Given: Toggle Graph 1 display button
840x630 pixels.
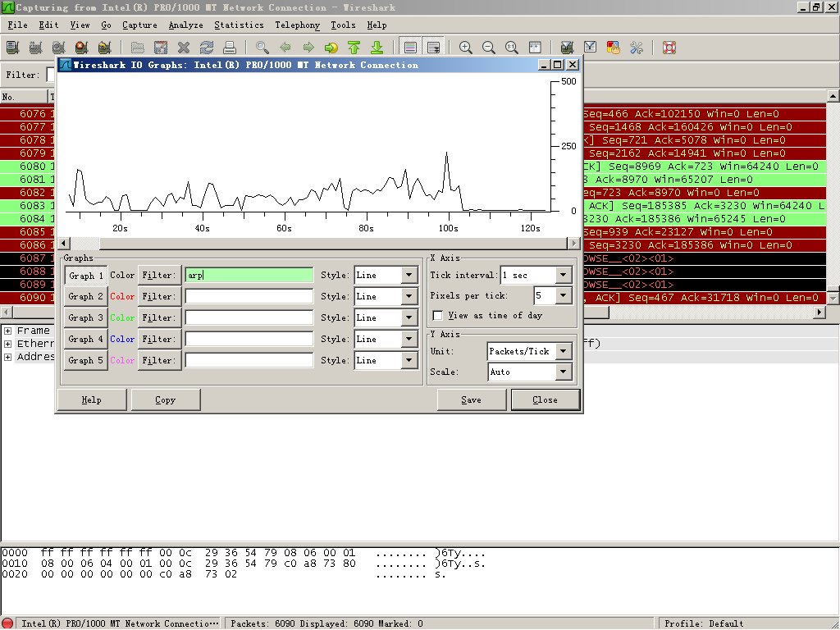Looking at the screenshot, I should pyautogui.click(x=85, y=276).
